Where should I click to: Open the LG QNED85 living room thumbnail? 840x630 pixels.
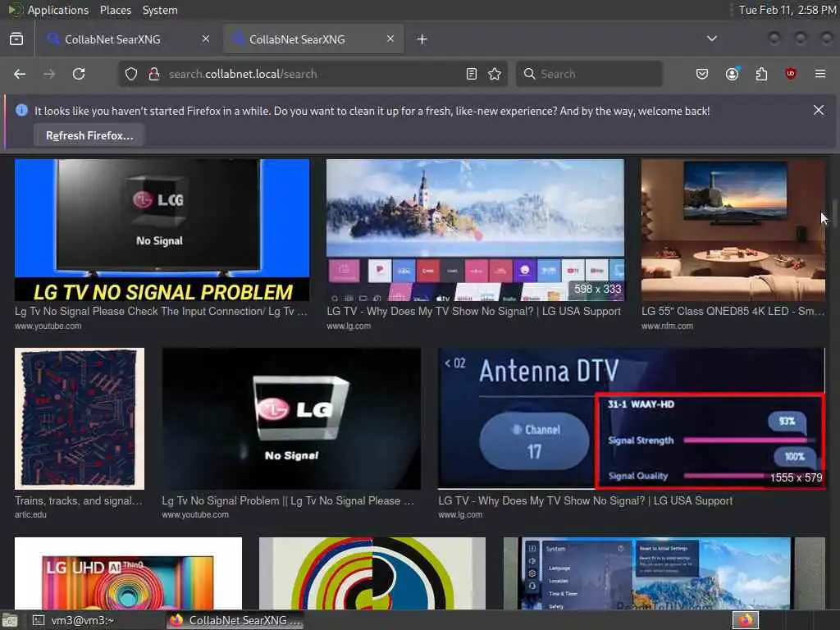[x=733, y=230]
